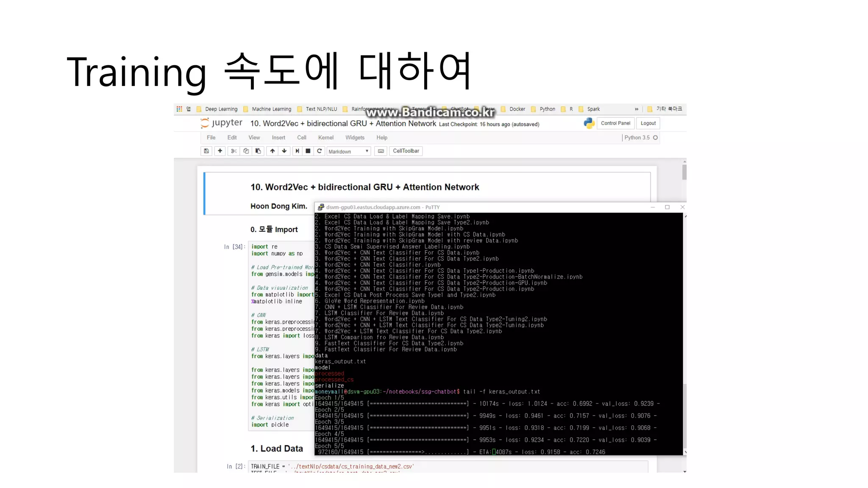Insert a cell below with the plus icon
868x488 pixels.
[x=220, y=151]
